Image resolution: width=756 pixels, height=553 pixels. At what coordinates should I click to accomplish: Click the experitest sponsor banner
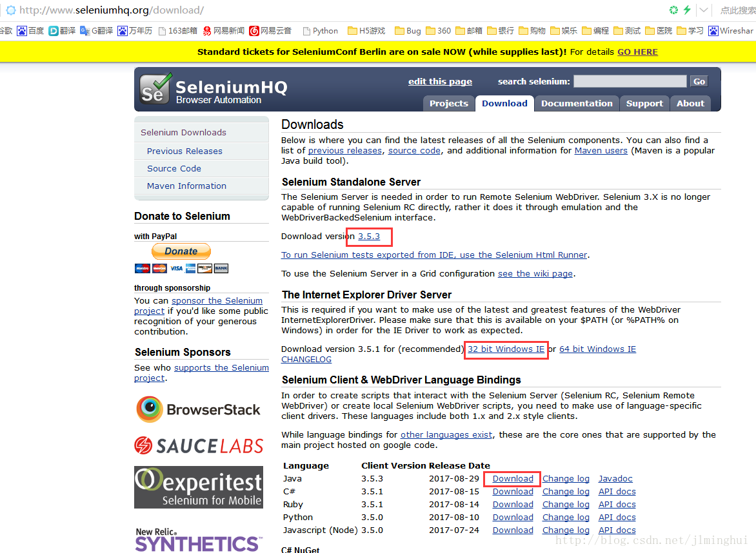199,487
